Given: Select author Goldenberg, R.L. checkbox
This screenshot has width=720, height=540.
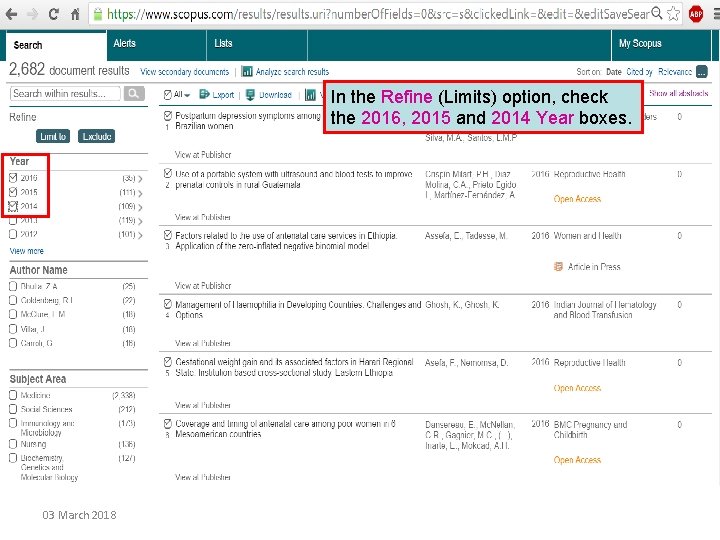Looking at the screenshot, I should [13, 300].
